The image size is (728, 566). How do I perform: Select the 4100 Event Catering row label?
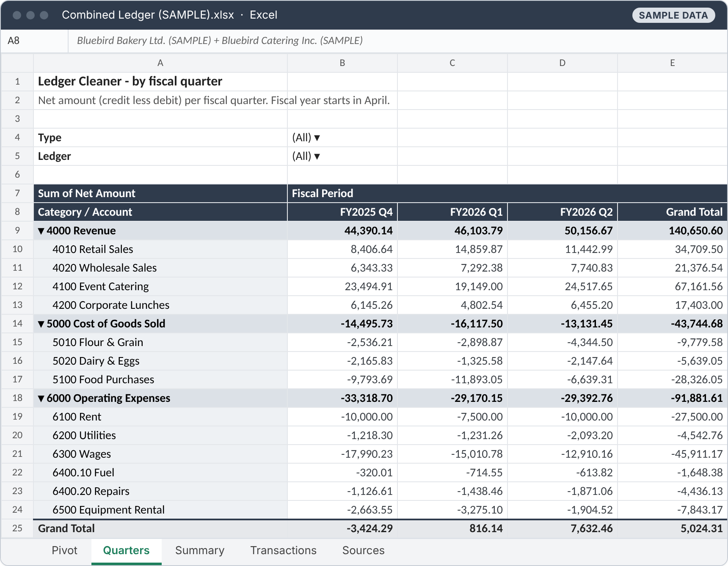tap(160, 286)
